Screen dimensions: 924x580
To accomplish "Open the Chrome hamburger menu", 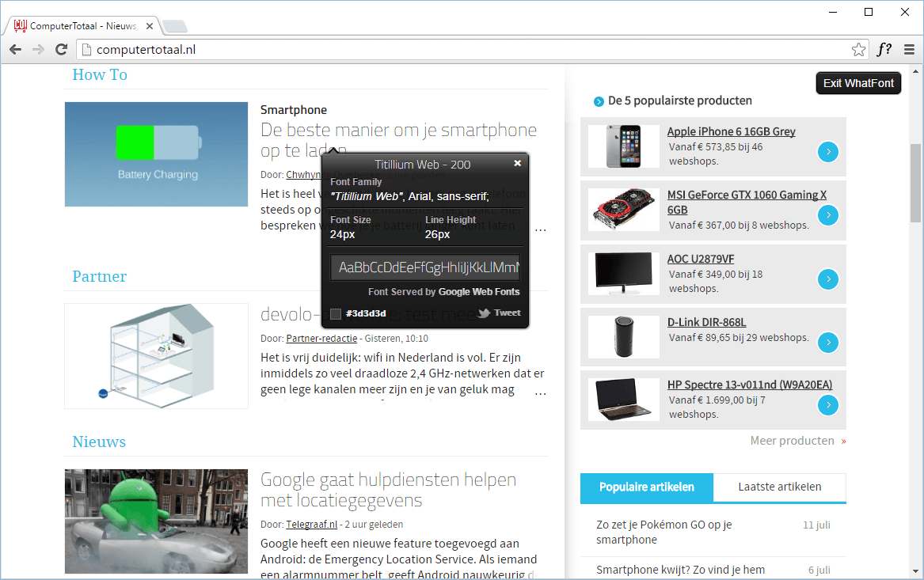I will tap(909, 50).
